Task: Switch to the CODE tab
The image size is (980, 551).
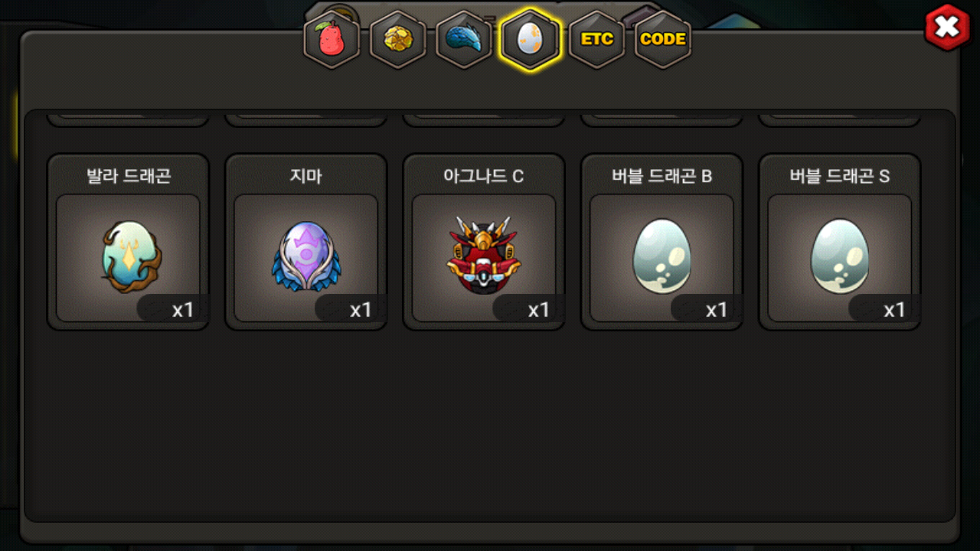Action: click(x=662, y=40)
